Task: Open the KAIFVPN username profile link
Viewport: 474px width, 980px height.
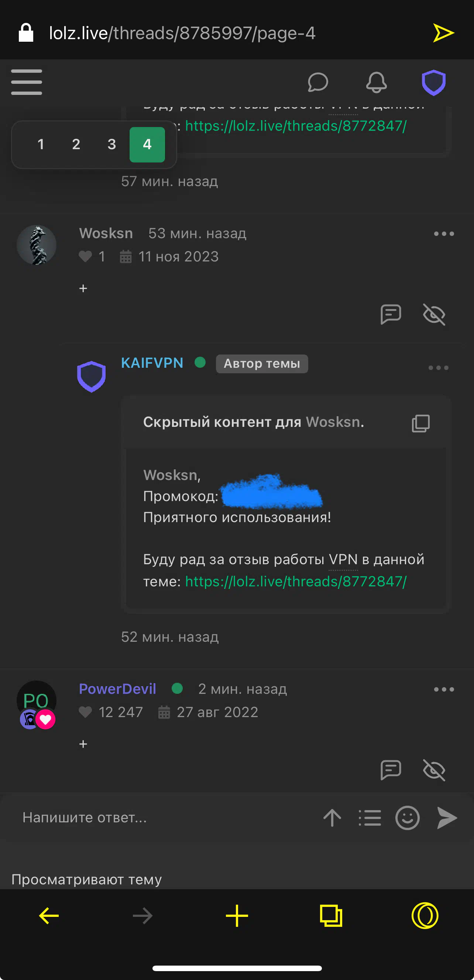Action: coord(152,363)
